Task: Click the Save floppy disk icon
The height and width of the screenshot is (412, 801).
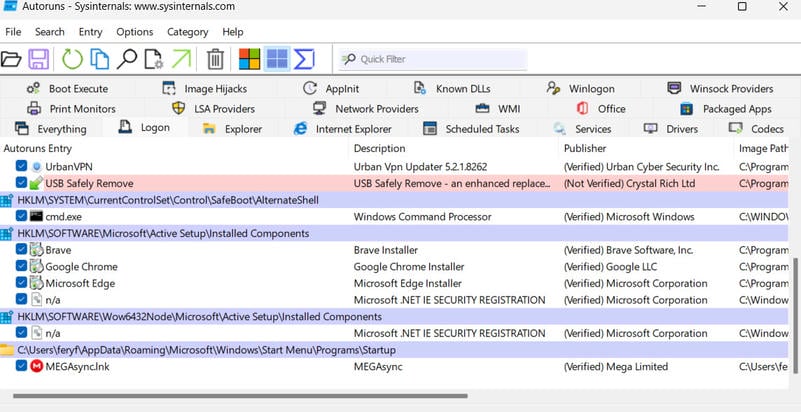Action: 38,59
